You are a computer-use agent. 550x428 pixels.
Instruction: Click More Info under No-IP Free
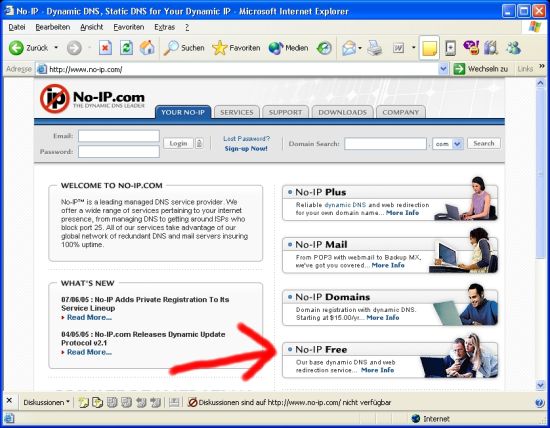click(377, 370)
